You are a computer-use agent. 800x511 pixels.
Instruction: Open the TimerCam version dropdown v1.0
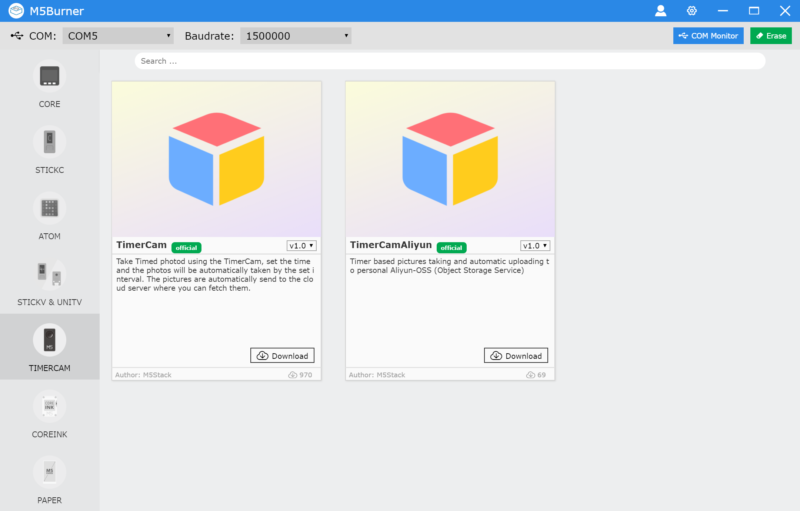click(302, 246)
